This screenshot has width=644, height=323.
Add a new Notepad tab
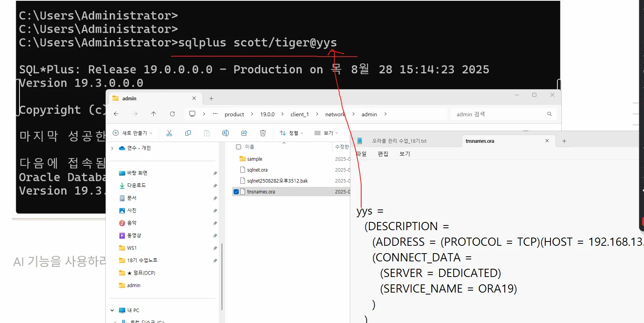pyautogui.click(x=564, y=141)
